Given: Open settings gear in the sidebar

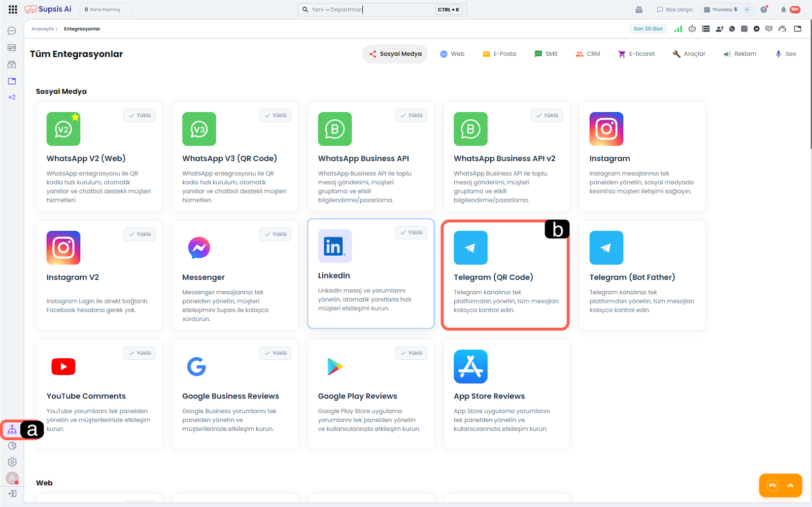Looking at the screenshot, I should tap(12, 462).
